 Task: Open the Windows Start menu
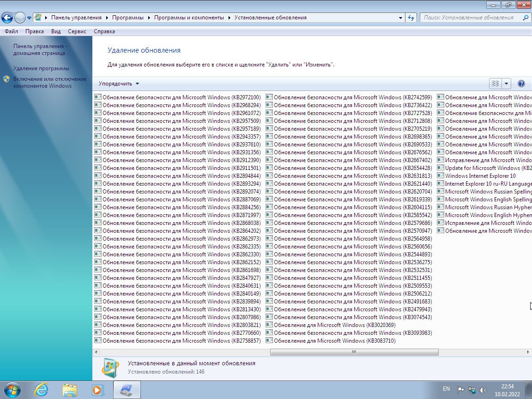coord(12,390)
